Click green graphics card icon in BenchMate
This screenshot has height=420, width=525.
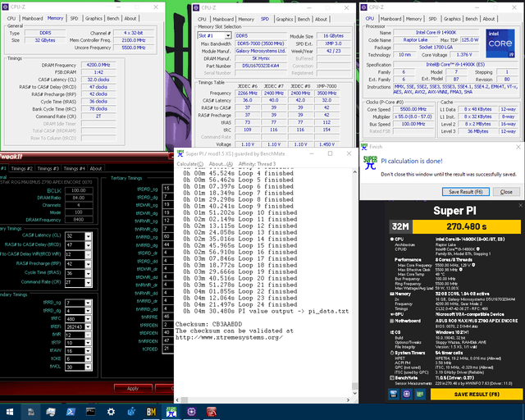419,394
